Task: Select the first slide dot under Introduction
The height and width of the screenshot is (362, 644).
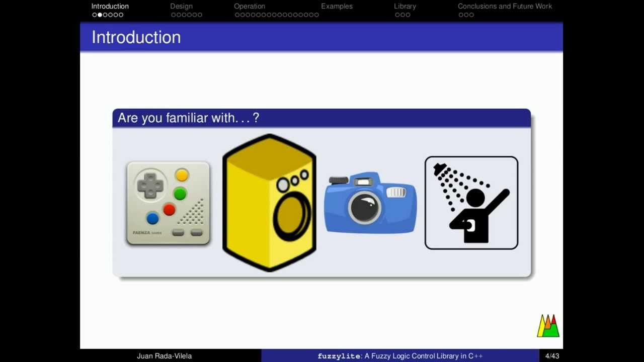Action: tap(94, 15)
